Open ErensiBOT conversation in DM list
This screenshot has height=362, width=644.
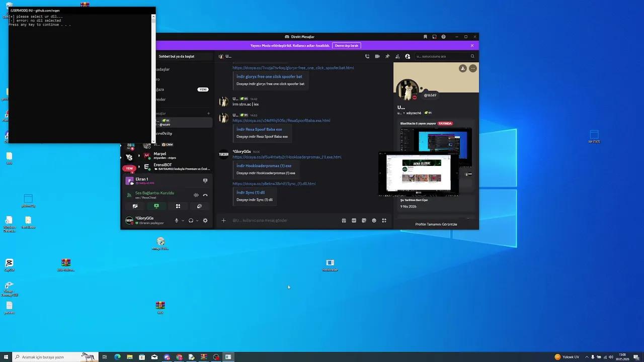pos(176,166)
